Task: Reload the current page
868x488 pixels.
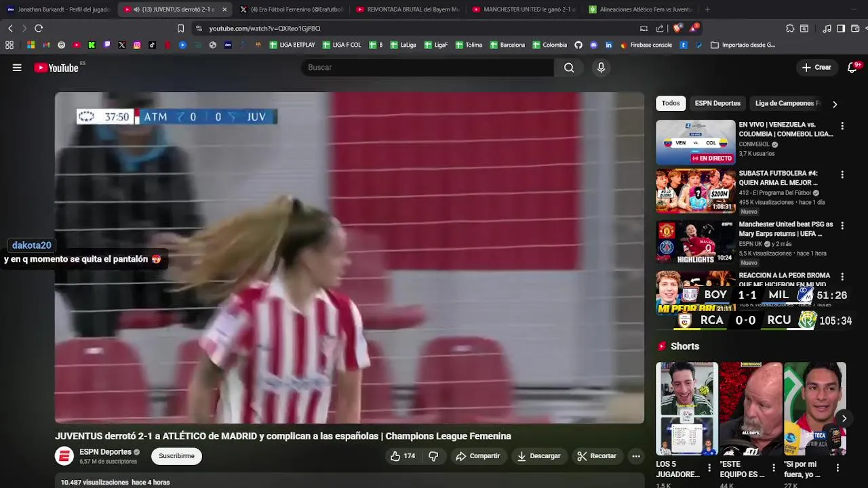Action: (39, 28)
